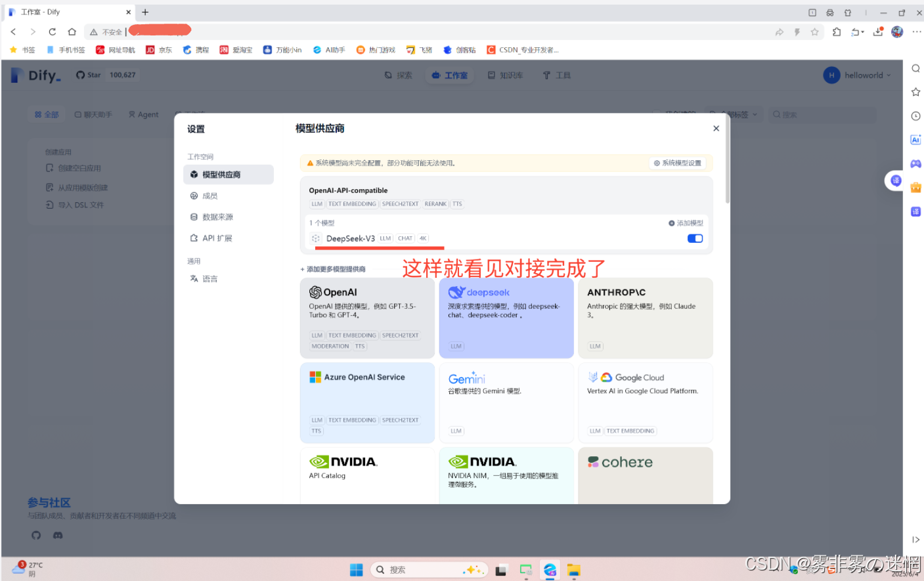Open Windows Start menu
The width and height of the screenshot is (924, 581).
click(x=357, y=570)
